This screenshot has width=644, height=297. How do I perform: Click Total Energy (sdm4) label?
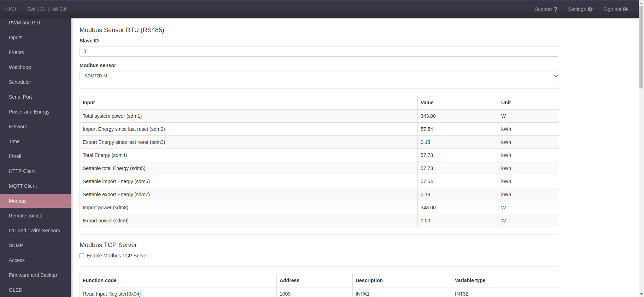point(105,155)
